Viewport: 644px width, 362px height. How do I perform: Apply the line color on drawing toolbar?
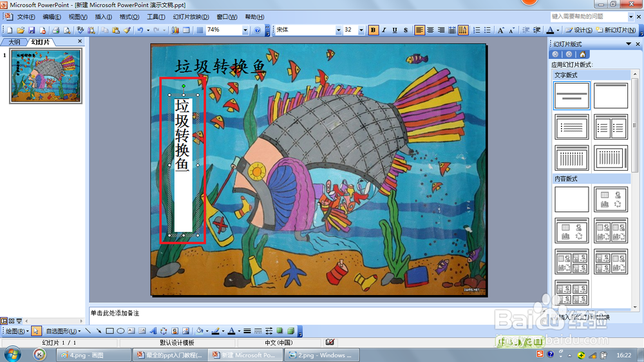(215, 331)
